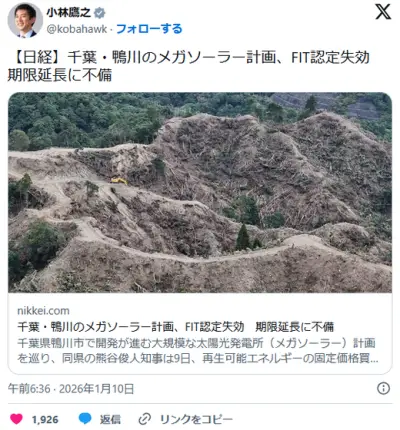Follow the account via フォローする

point(149,29)
